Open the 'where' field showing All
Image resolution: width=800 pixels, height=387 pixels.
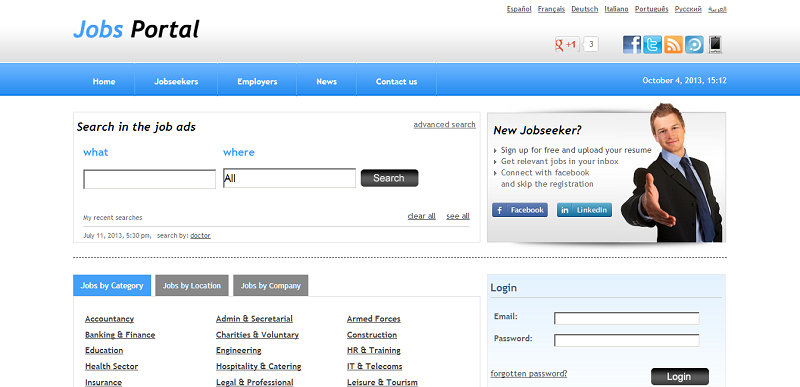point(289,178)
